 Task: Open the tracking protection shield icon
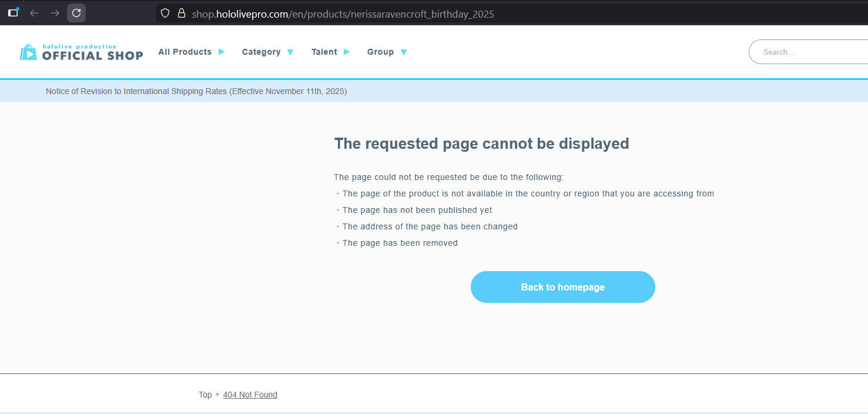[165, 13]
